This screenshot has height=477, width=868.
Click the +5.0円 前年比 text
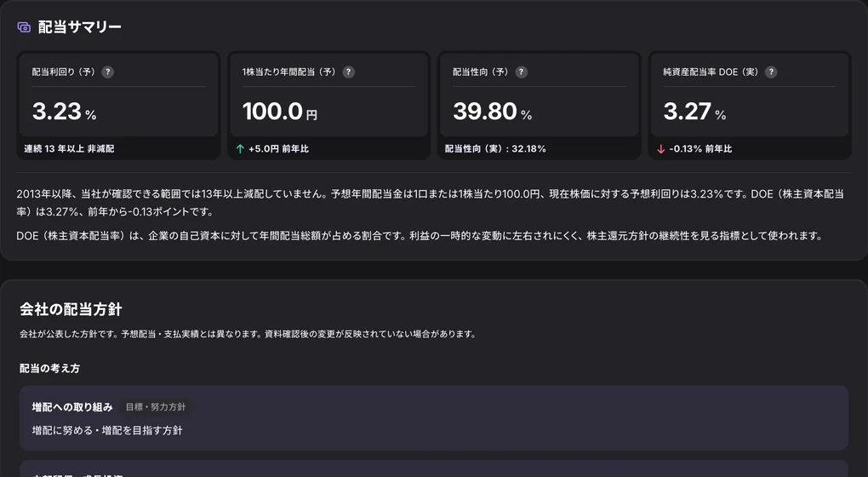(x=278, y=149)
